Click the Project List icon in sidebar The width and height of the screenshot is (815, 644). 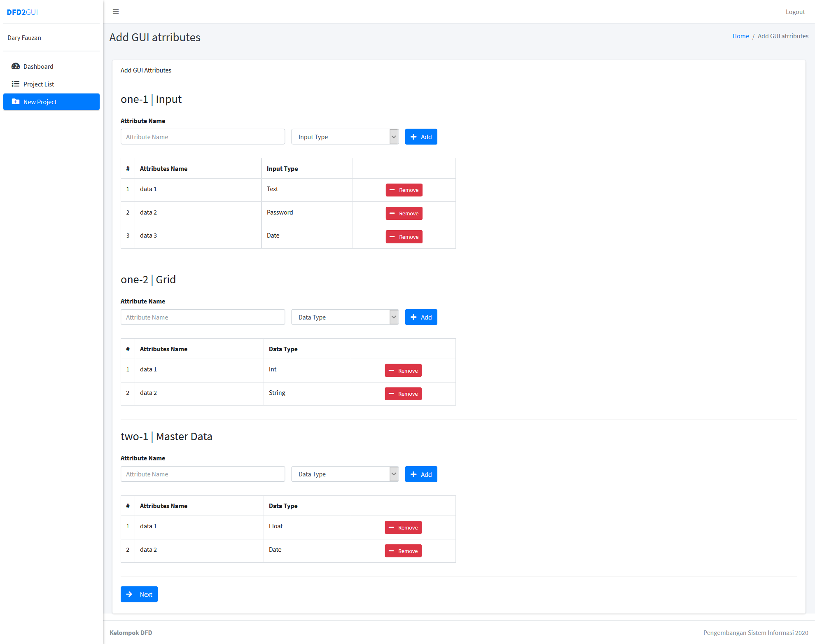tap(16, 84)
